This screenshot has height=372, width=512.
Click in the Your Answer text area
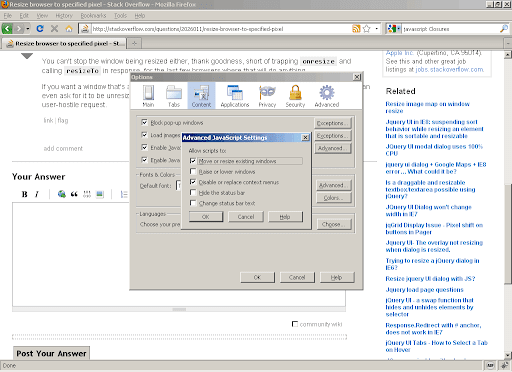[179, 254]
